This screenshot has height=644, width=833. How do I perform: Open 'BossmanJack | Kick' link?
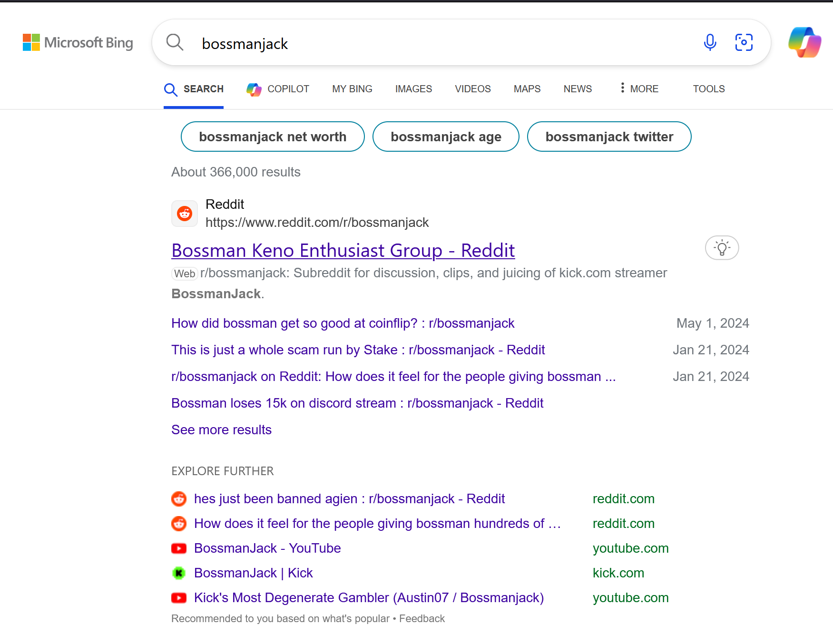click(x=254, y=573)
